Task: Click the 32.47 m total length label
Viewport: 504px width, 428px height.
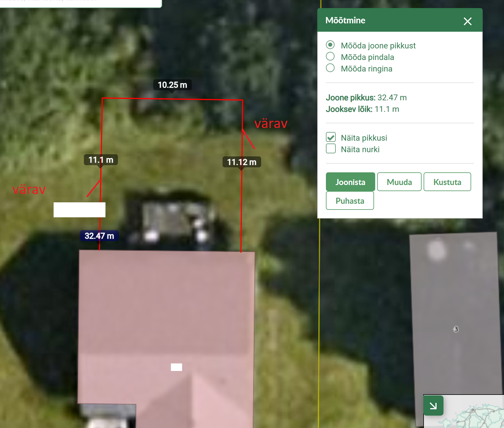Action: pyautogui.click(x=99, y=236)
